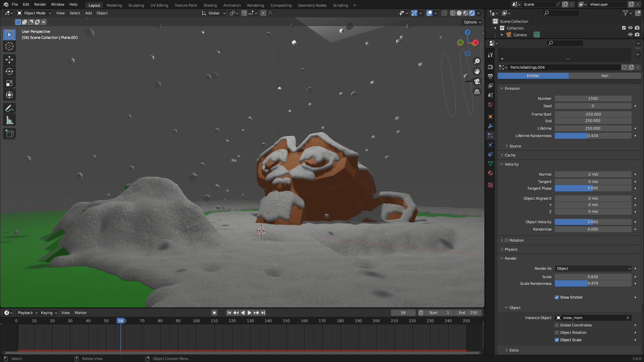Enable the Global Coordinates checkbox
This screenshot has height=362, width=644.
(557, 325)
